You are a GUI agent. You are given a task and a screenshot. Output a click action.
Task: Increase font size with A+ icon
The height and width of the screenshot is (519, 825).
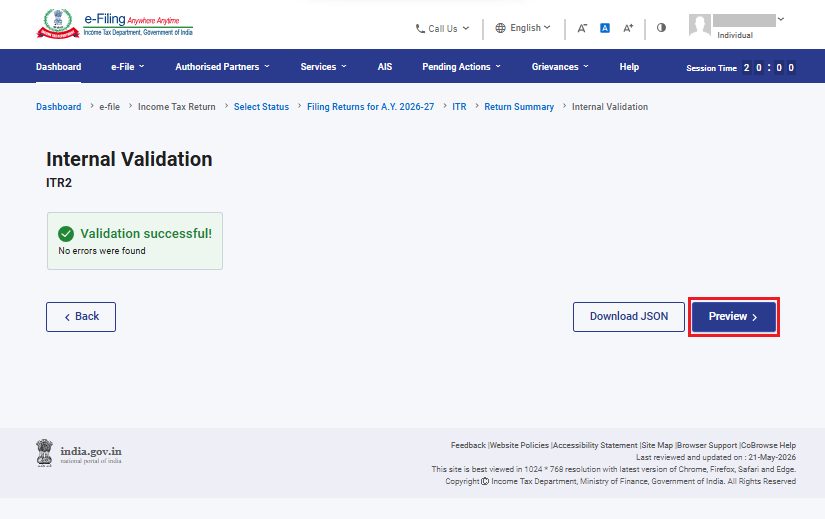pos(628,28)
